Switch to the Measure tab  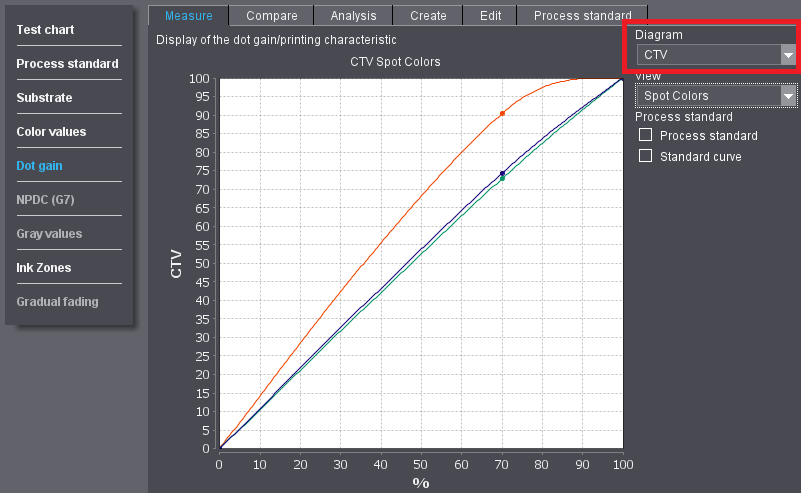188,15
